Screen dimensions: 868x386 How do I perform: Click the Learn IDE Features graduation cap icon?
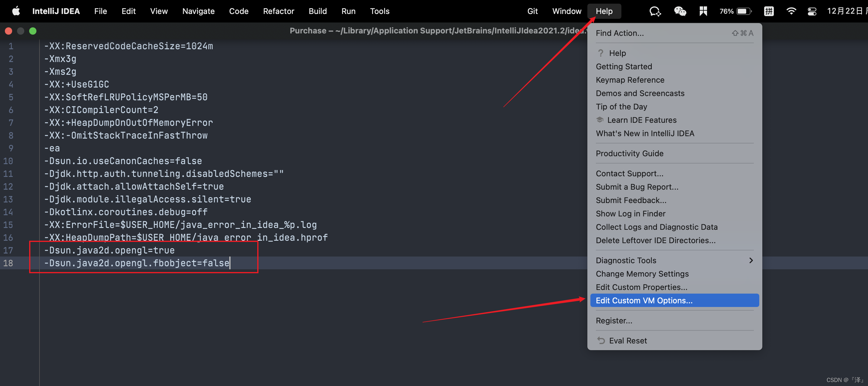pos(600,120)
